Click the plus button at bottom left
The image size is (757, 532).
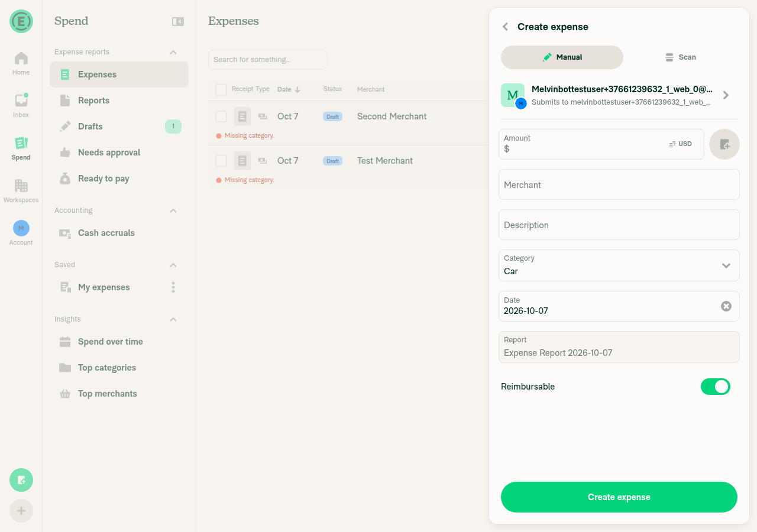coord(21,511)
